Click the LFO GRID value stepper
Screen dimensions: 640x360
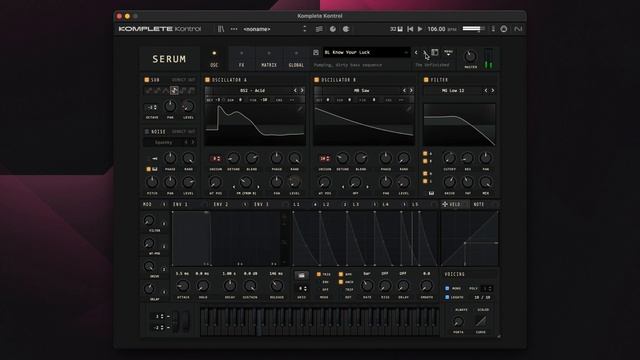click(x=302, y=289)
